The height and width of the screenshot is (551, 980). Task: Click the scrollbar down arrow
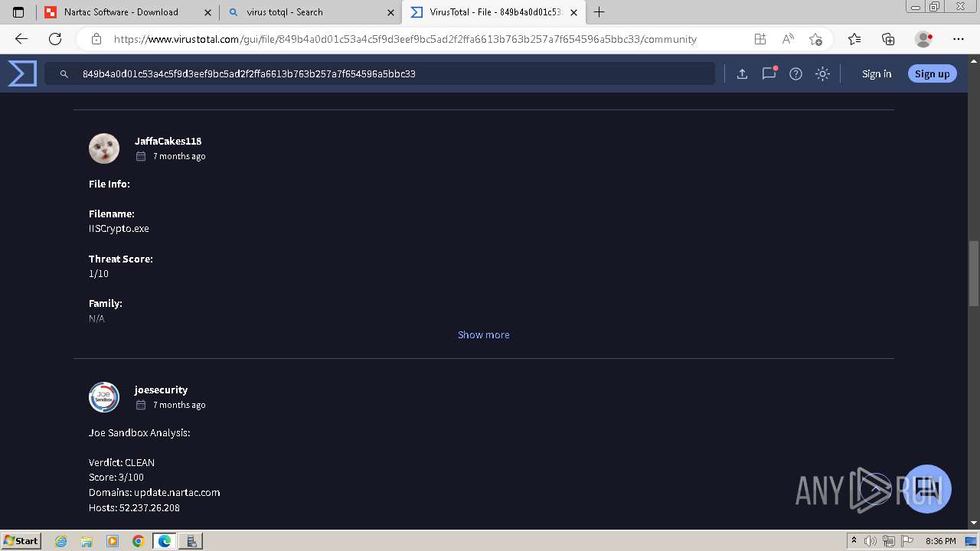point(974,523)
